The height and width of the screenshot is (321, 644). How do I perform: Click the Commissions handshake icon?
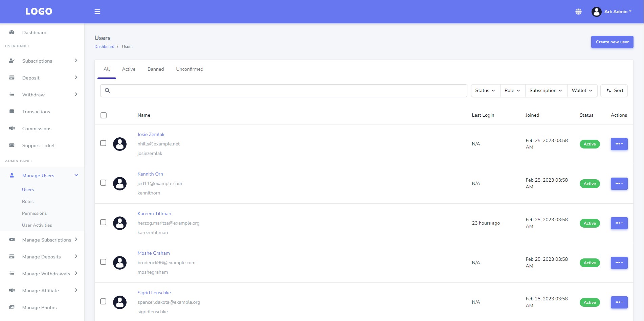12,129
